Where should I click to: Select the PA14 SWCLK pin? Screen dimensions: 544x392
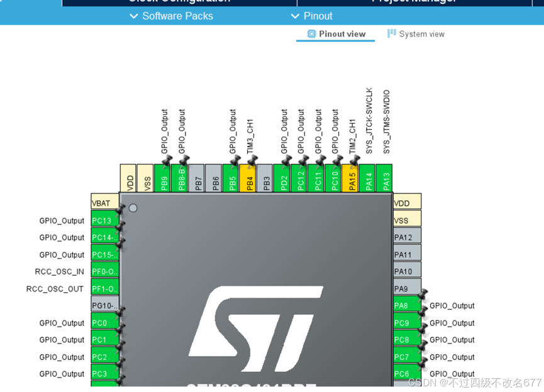pos(367,178)
